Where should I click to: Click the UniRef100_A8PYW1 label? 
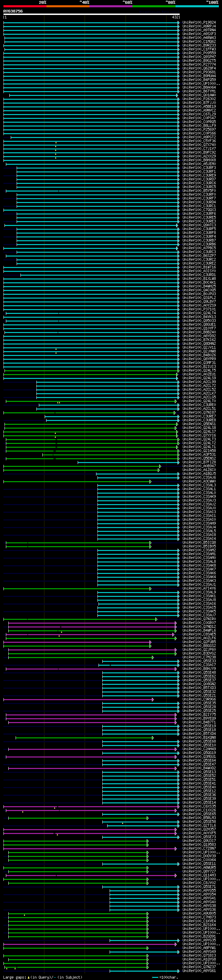[x=199, y=948]
